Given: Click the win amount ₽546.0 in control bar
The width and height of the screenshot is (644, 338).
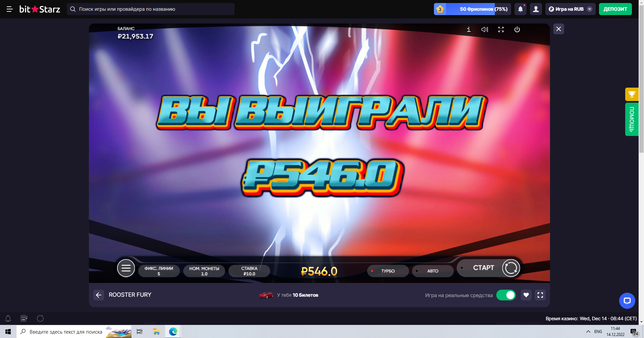Looking at the screenshot, I should tap(319, 271).
